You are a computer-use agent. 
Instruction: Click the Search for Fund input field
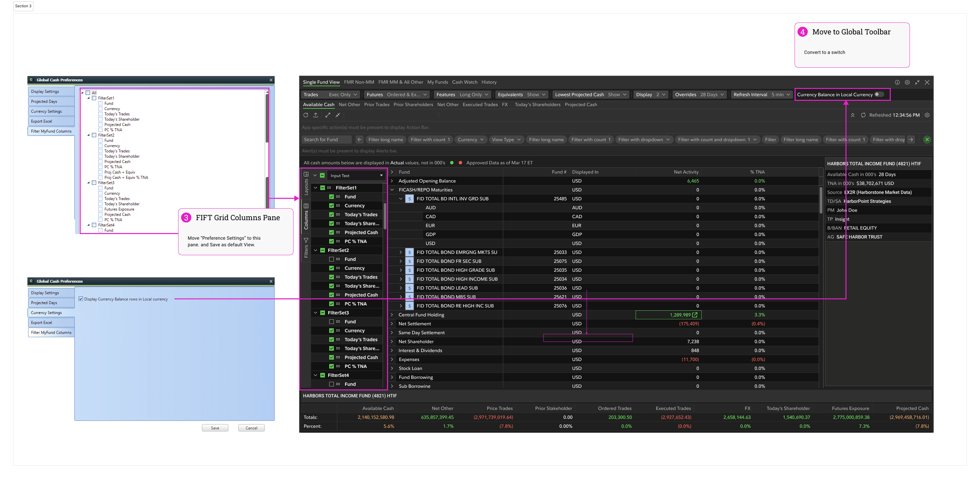click(x=327, y=140)
